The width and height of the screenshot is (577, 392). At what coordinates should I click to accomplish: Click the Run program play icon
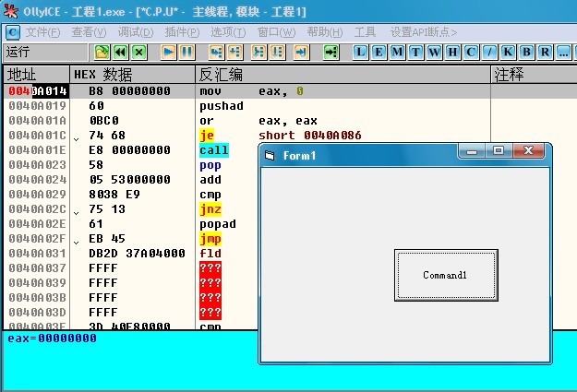click(169, 52)
